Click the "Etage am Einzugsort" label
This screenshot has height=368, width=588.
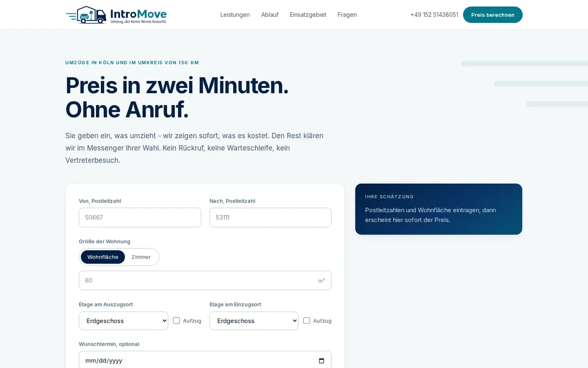[x=235, y=305]
